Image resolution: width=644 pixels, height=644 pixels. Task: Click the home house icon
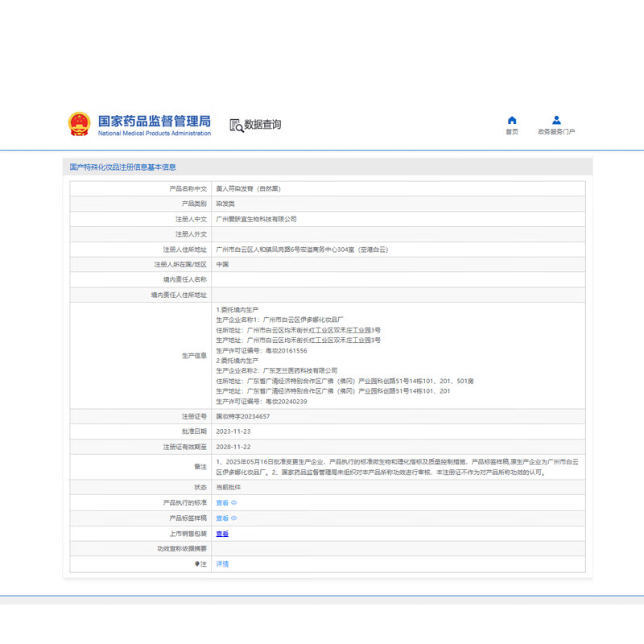tap(512, 121)
